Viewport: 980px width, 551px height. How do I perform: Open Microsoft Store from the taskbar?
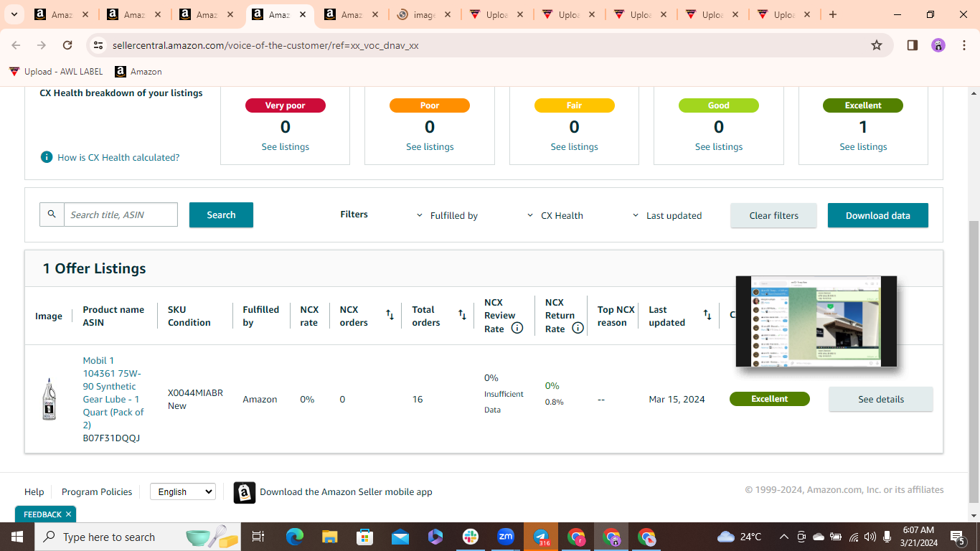coord(364,537)
